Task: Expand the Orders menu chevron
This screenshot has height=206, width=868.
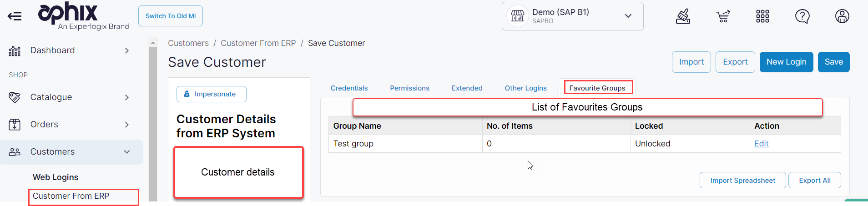Action: coord(127,125)
